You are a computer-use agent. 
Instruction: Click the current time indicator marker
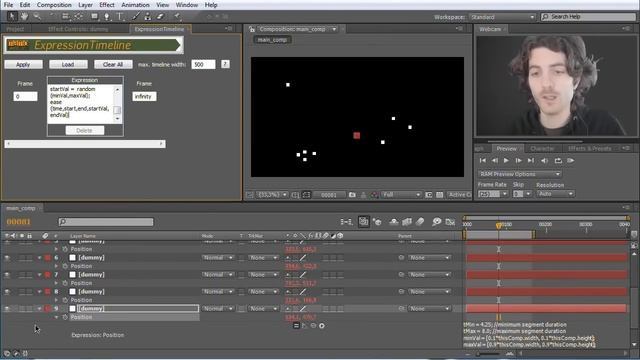(x=498, y=225)
